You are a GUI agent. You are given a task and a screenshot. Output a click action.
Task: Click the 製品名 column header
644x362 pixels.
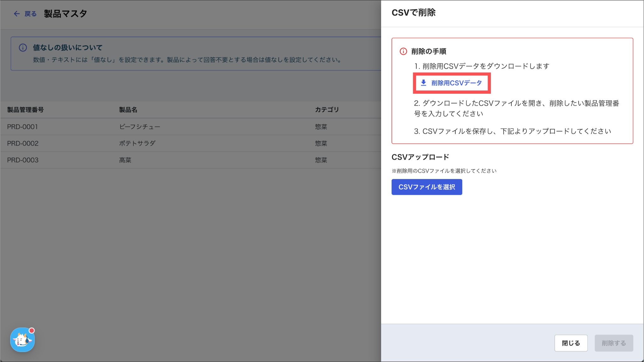pos(128,110)
